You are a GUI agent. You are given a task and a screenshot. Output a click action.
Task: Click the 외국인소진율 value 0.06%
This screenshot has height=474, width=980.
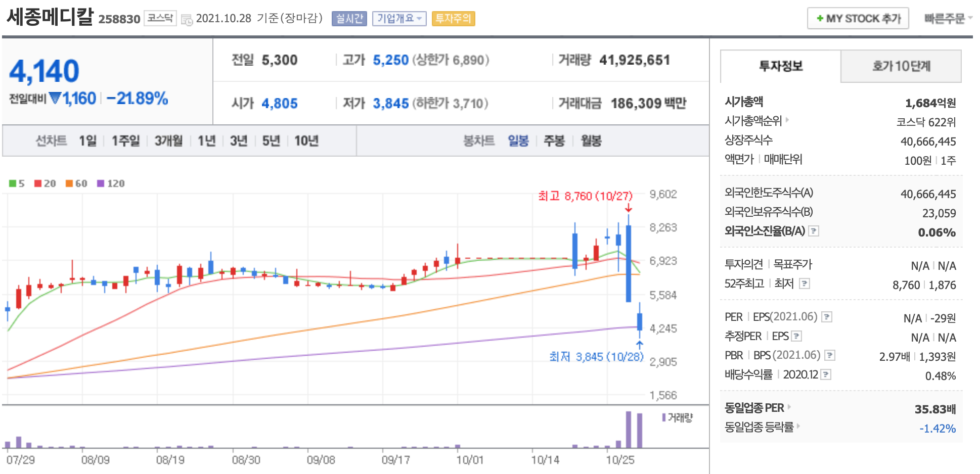(x=937, y=232)
